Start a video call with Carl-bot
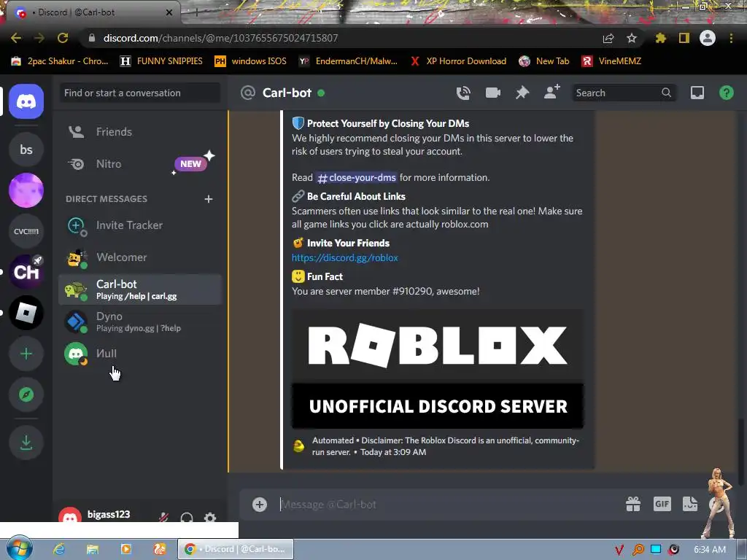Image resolution: width=747 pixels, height=560 pixels. [x=492, y=93]
